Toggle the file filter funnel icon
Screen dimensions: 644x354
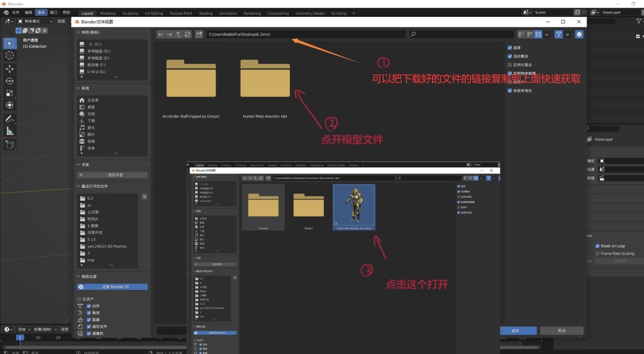point(558,34)
